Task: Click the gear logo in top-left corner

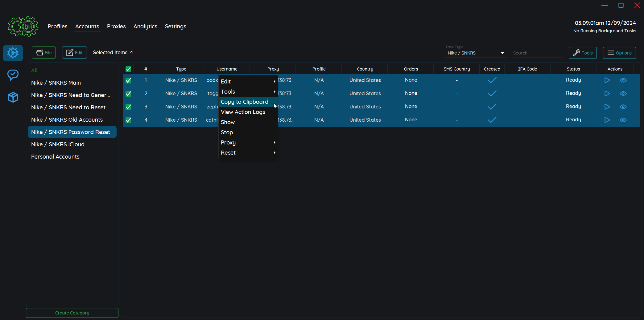Action: click(x=23, y=26)
